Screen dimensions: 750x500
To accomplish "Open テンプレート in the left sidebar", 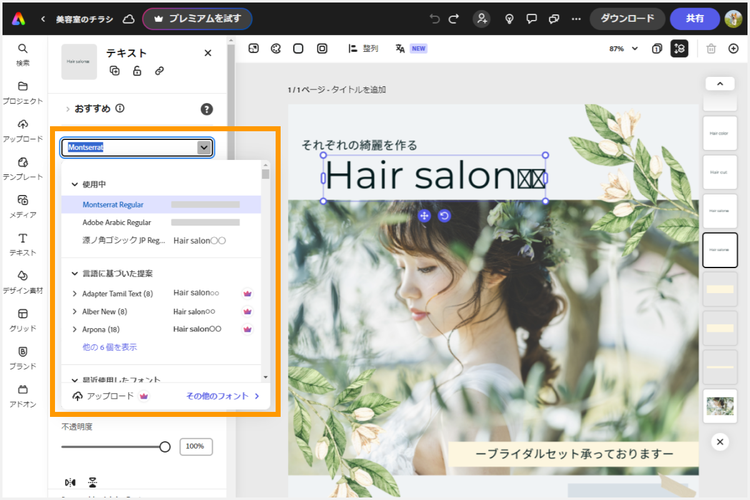I will [22, 168].
